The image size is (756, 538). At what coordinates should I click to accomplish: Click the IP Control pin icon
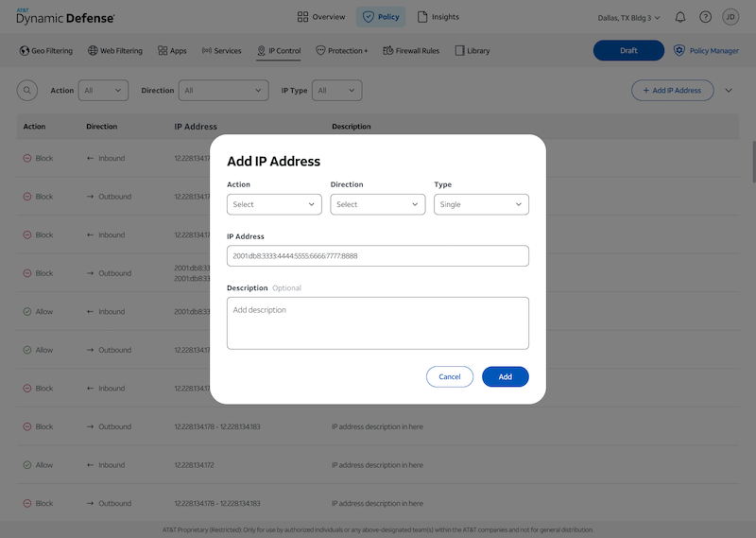[x=262, y=51]
